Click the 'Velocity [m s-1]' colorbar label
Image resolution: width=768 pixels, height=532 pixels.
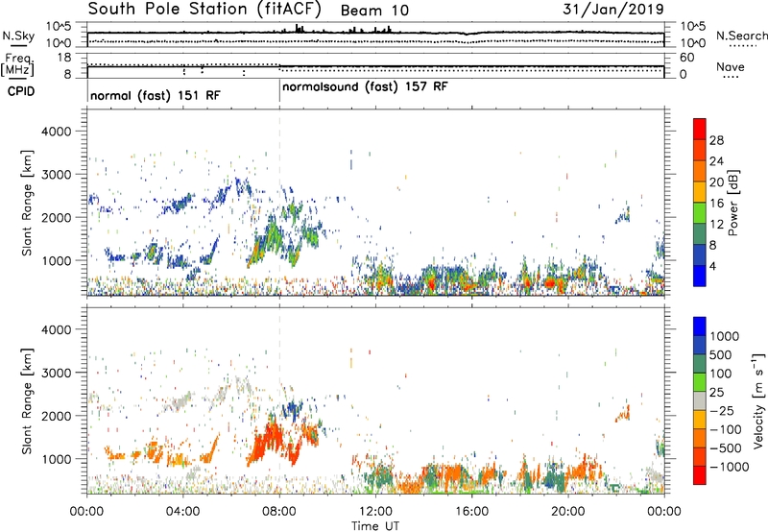pos(758,400)
